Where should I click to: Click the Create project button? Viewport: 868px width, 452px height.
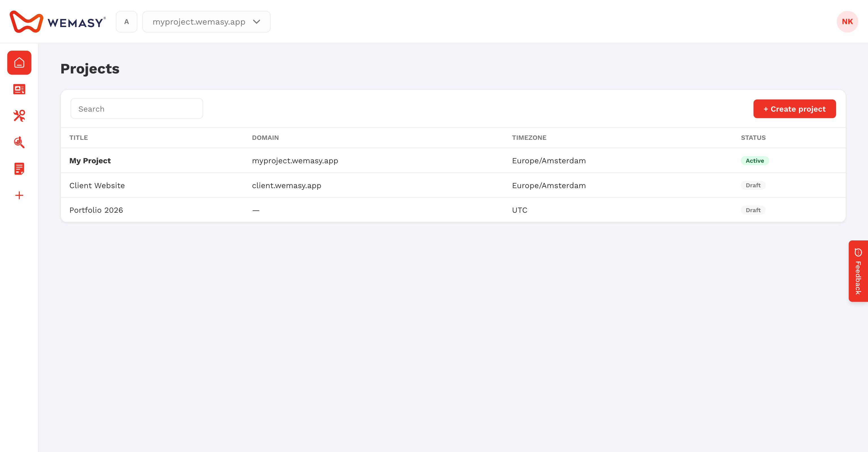(795, 109)
